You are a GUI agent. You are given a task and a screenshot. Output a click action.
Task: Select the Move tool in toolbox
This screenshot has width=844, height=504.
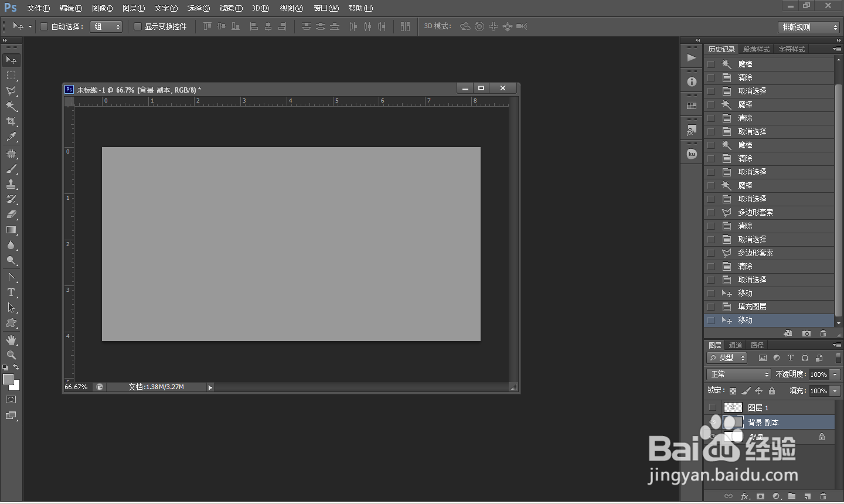click(x=11, y=60)
